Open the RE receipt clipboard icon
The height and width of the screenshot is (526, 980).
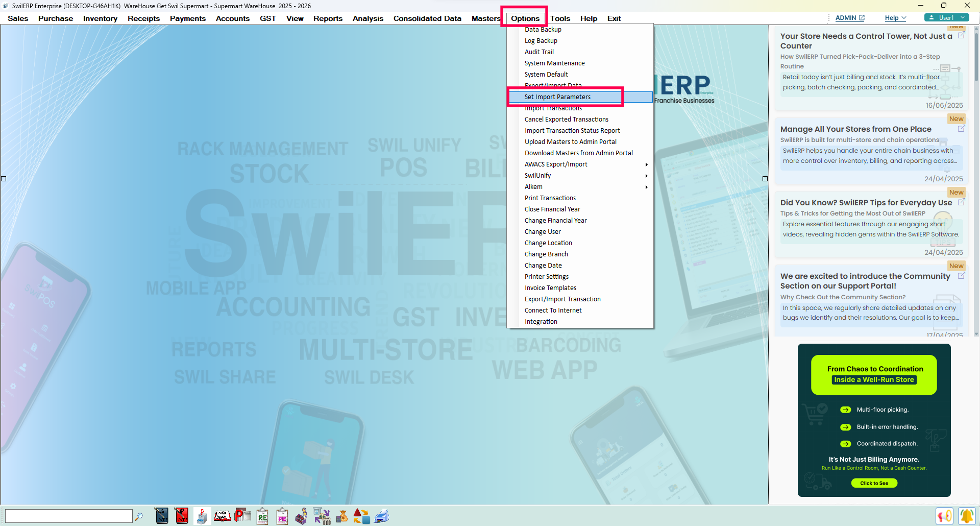coord(262,516)
